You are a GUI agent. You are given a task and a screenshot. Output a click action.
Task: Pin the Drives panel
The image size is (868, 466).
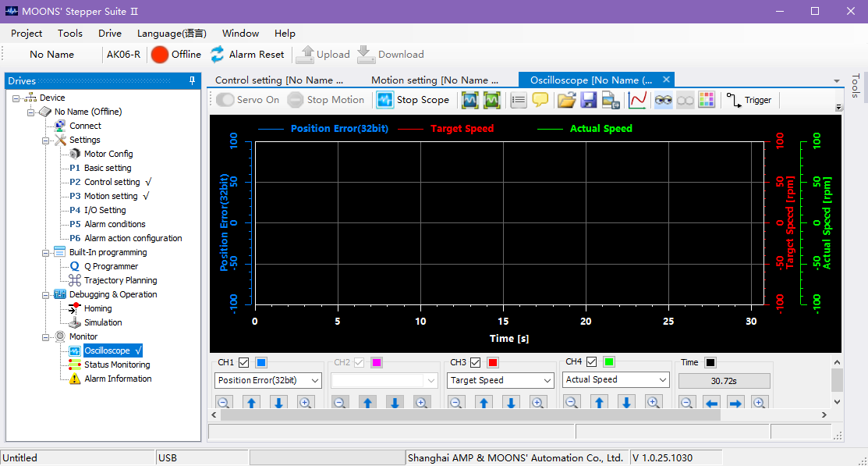(193, 81)
